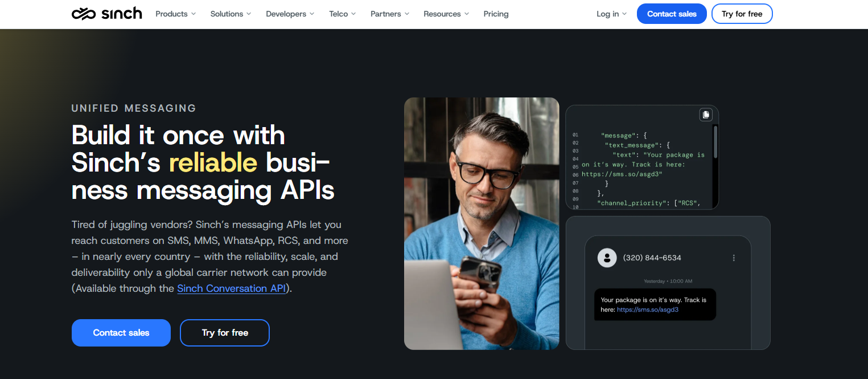Click the yellow word "reliable" in the headline
Viewport: 868px width, 379px height.
(213, 163)
